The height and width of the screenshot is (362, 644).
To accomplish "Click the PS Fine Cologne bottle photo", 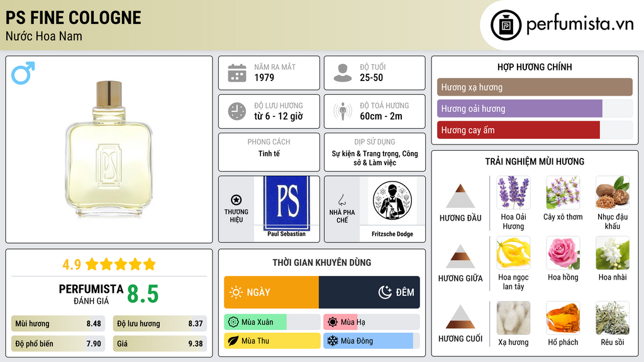I will point(109,149).
